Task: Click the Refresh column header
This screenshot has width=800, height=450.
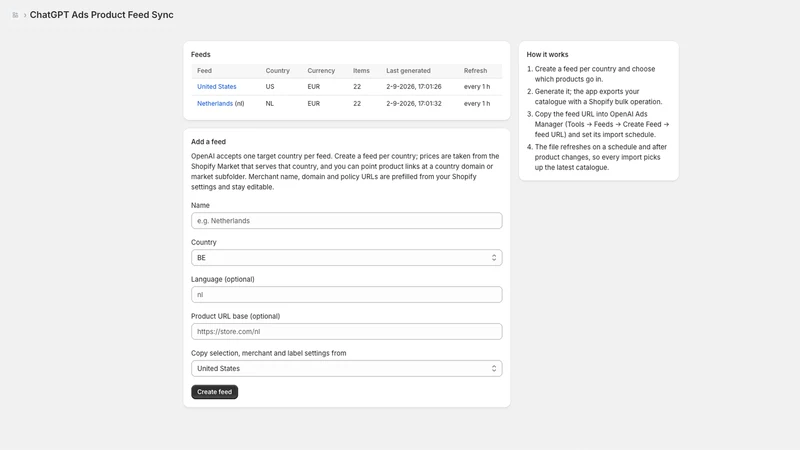Action: click(x=476, y=71)
